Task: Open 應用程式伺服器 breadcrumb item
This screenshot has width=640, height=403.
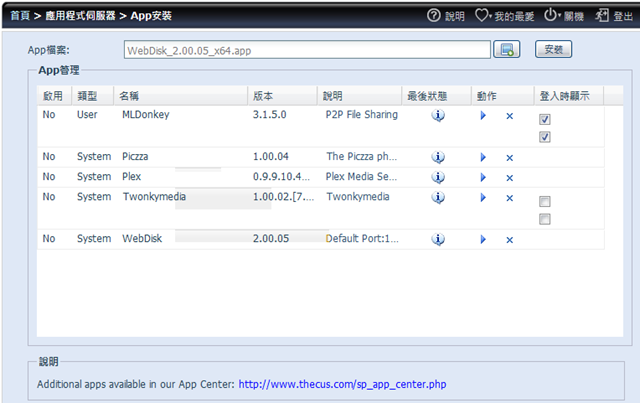Action: click(x=80, y=16)
